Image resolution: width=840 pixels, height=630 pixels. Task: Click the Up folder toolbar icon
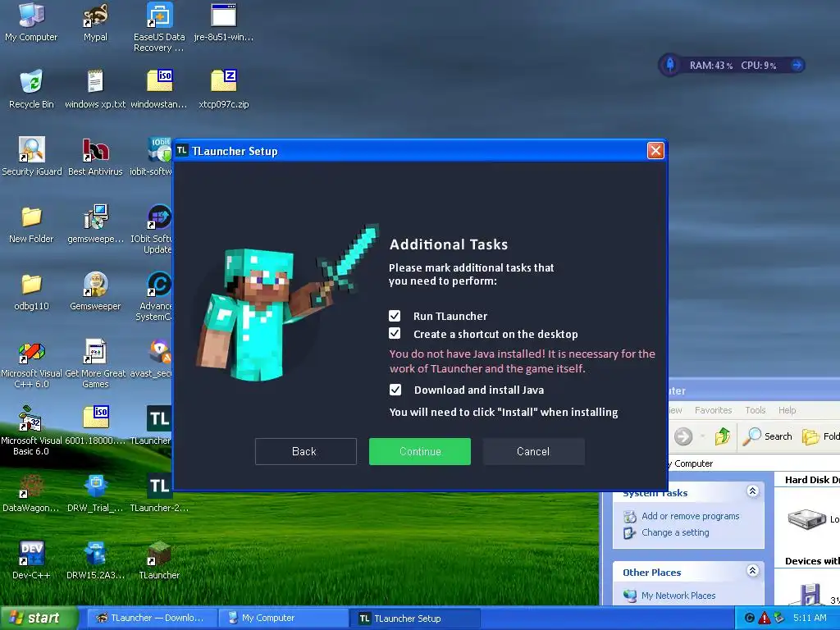pos(722,436)
